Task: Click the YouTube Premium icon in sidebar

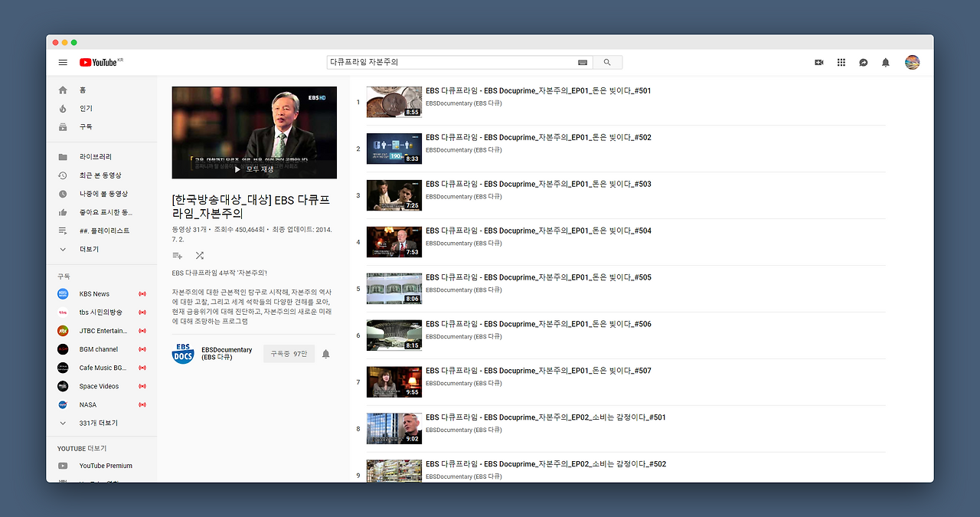Action: click(x=63, y=466)
